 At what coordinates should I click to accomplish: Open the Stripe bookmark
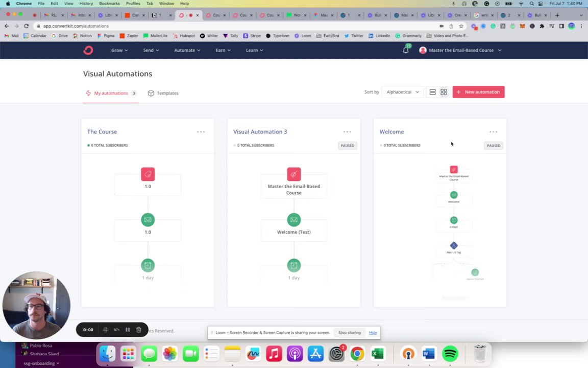[252, 36]
